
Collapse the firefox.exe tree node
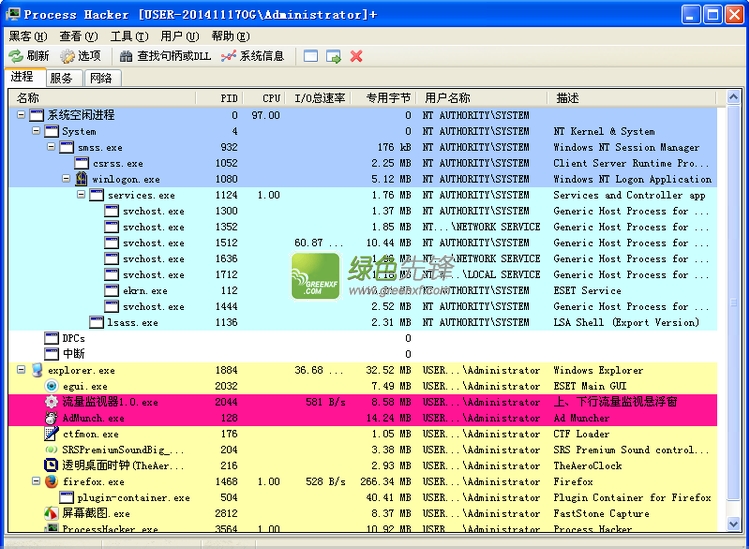[x=36, y=481]
